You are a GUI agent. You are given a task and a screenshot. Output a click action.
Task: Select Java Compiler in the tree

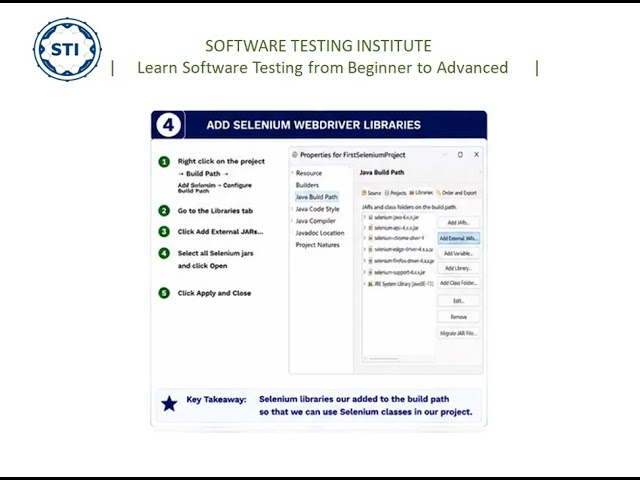coord(316,221)
